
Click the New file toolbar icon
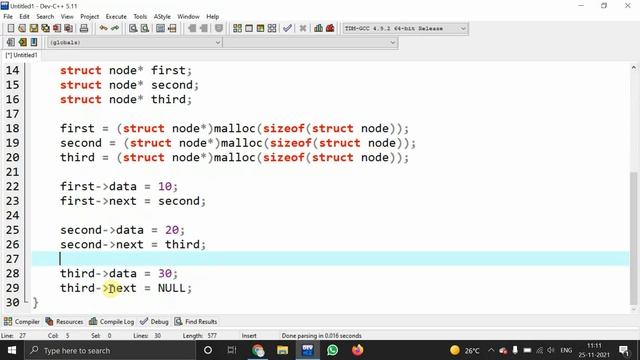tap(11, 28)
